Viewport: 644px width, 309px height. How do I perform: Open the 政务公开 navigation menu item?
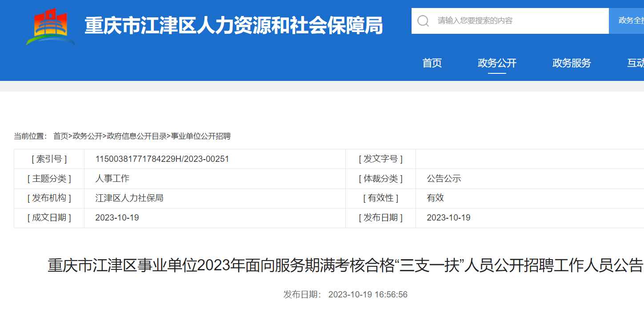[x=497, y=63]
